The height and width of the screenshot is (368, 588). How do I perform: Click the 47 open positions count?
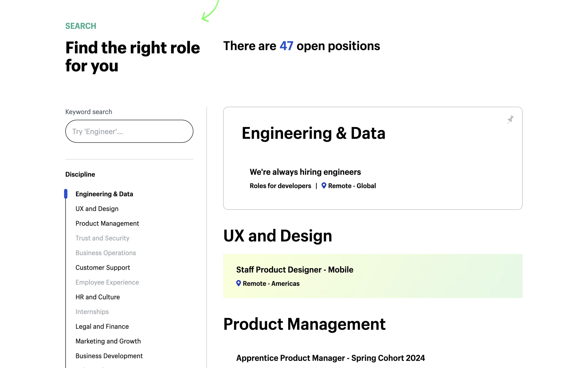[x=286, y=46]
